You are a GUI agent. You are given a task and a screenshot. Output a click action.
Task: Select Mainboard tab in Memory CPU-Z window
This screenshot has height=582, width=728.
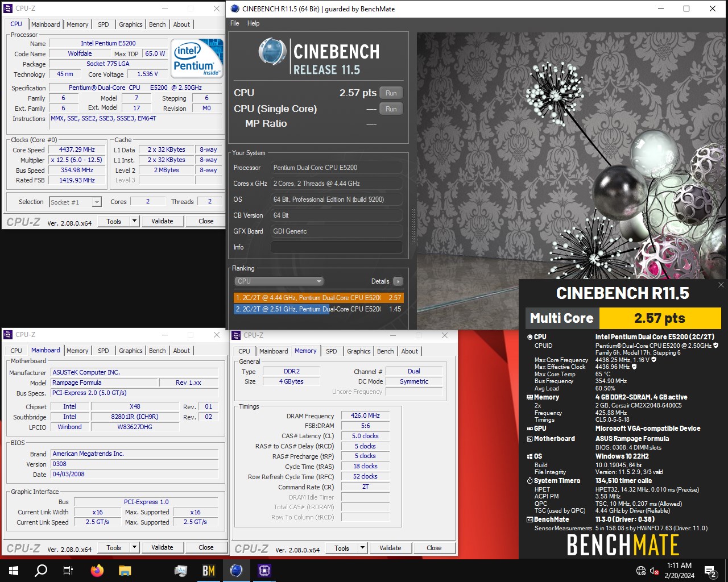274,351
